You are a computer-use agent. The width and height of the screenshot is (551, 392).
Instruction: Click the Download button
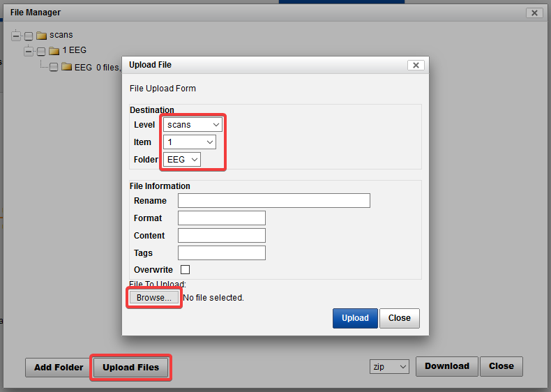pos(447,366)
